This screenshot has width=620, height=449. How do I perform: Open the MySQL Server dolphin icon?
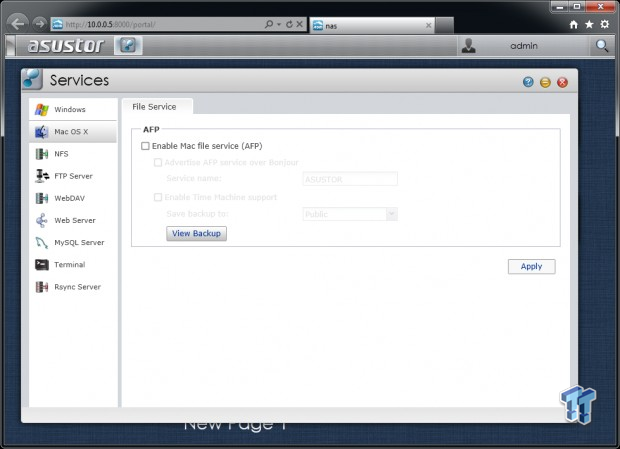(x=42, y=242)
